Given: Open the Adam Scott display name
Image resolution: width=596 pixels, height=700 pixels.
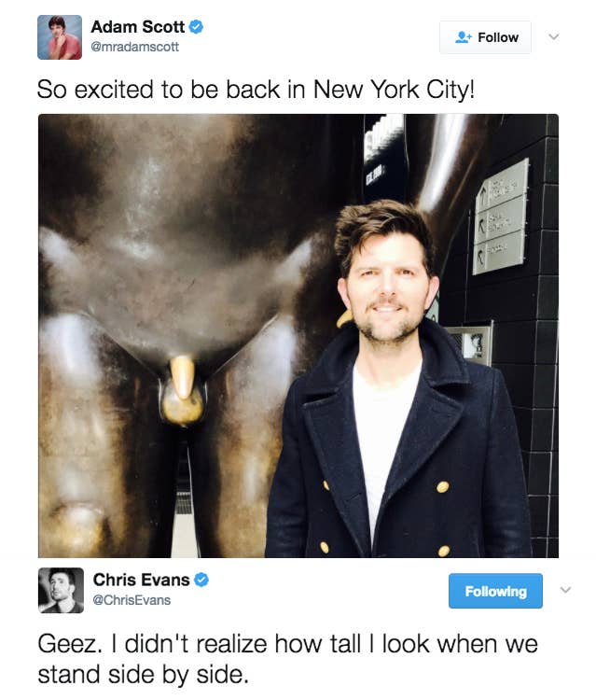Looking at the screenshot, I should point(137,27).
